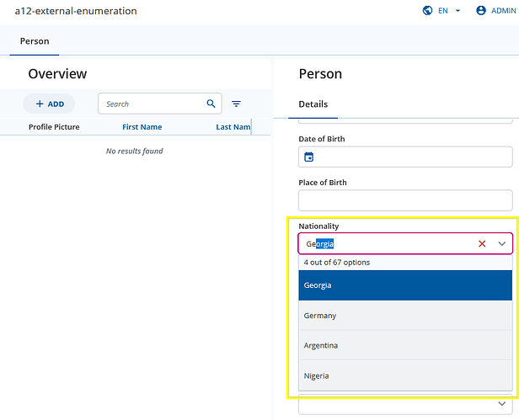This screenshot has height=420, width=519.
Task: Click the ADD button
Action: [x=49, y=104]
